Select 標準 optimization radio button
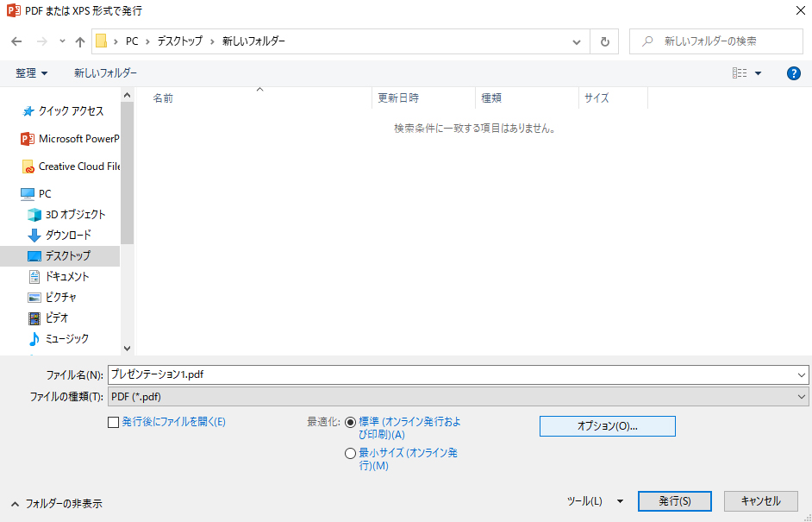 [350, 423]
